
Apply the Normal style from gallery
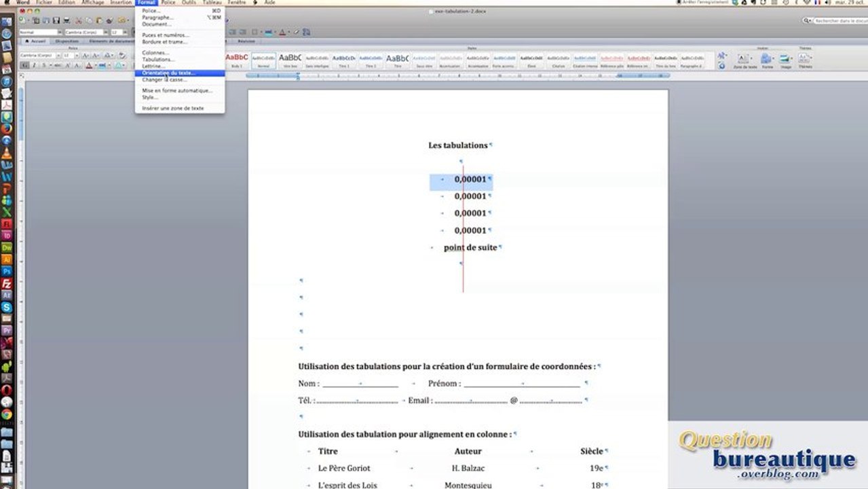tap(264, 60)
